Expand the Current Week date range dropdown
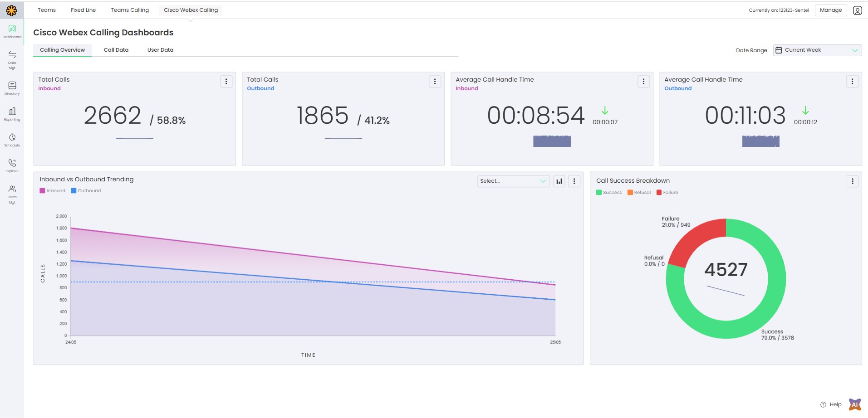 (x=817, y=50)
